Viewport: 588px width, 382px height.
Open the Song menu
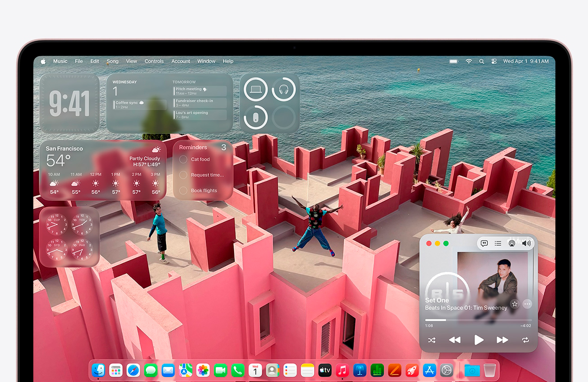coord(112,61)
